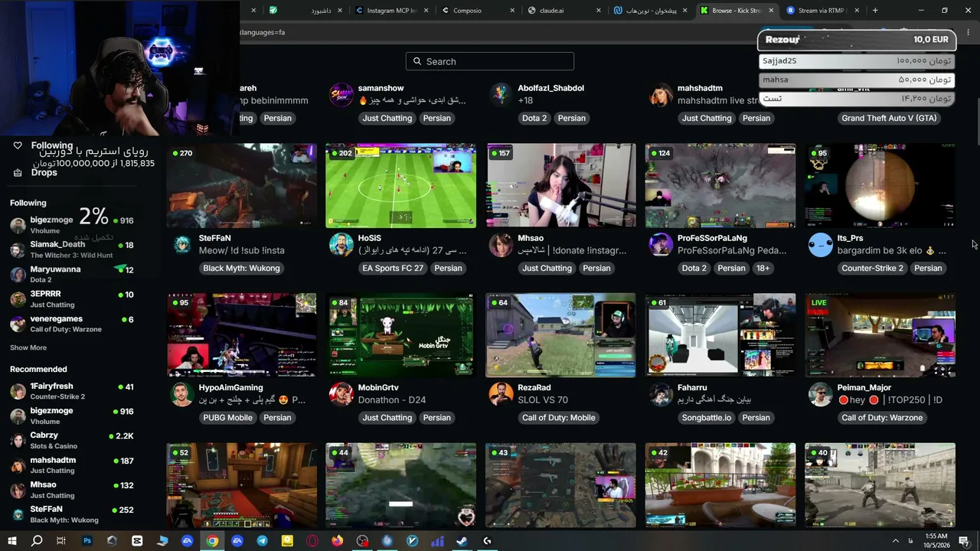
Task: Click the Following heart icon in sidebar
Action: pyautogui.click(x=18, y=145)
